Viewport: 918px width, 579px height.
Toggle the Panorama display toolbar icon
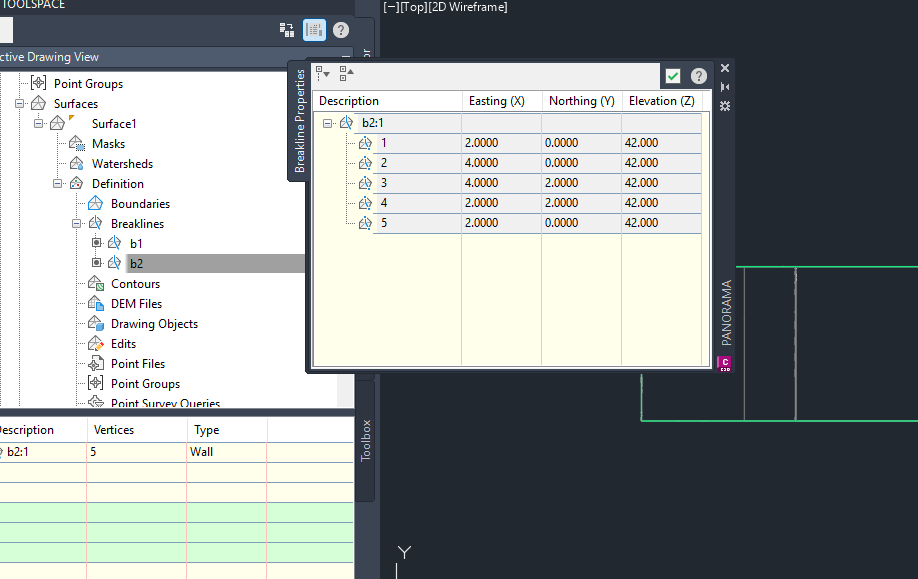pos(314,30)
